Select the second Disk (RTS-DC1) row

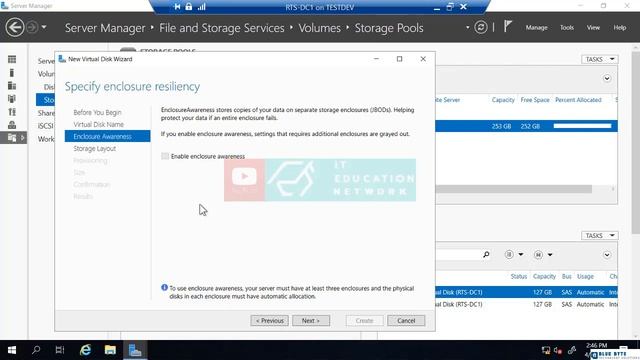tap(527, 304)
